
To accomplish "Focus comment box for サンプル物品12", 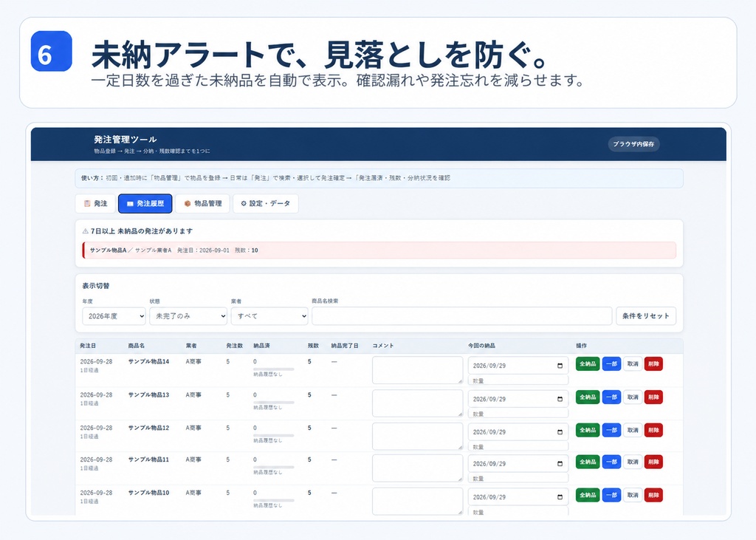I will (x=418, y=437).
